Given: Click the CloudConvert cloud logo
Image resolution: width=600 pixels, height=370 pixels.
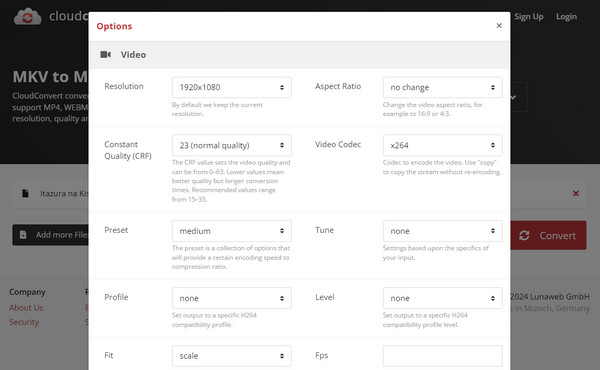Looking at the screenshot, I should 28,16.
